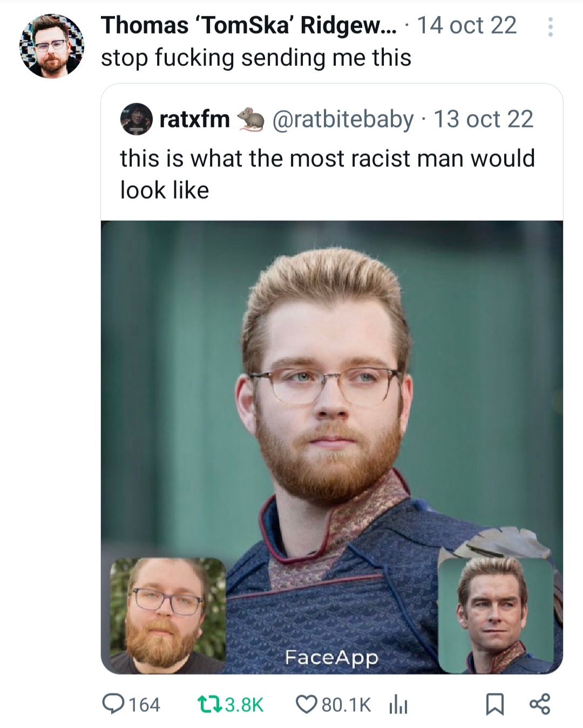Screen dimensions: 583x728
Task: Open the 14 oct 22 timestamp
Action: click(x=467, y=25)
